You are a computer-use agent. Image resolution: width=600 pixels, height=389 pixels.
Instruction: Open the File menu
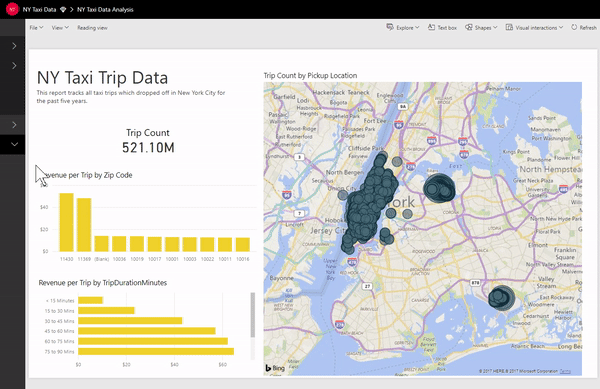coord(36,28)
